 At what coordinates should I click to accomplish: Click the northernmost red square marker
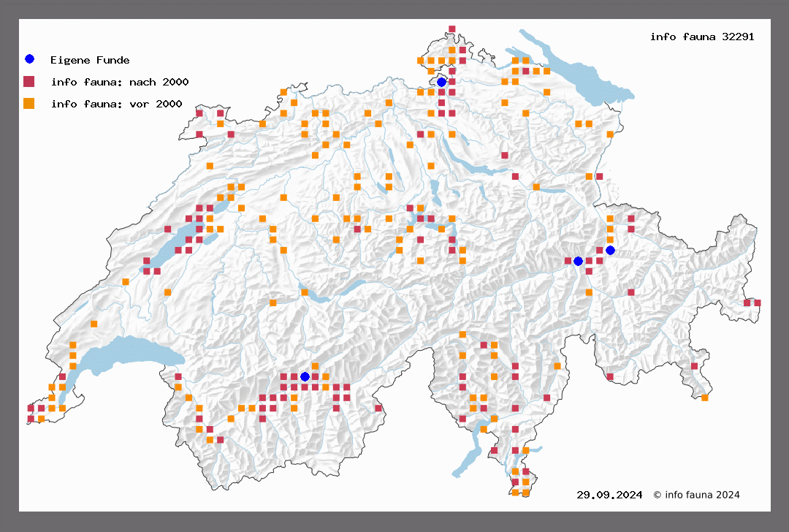pos(452,29)
